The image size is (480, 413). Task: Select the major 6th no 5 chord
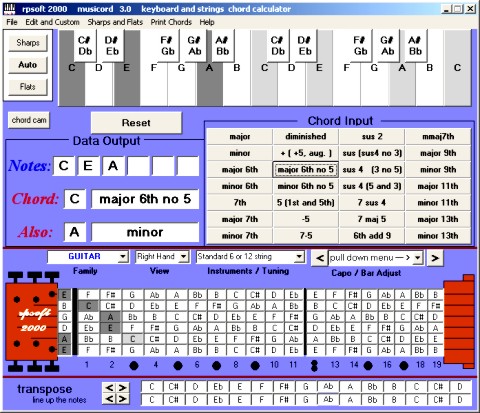click(x=306, y=170)
